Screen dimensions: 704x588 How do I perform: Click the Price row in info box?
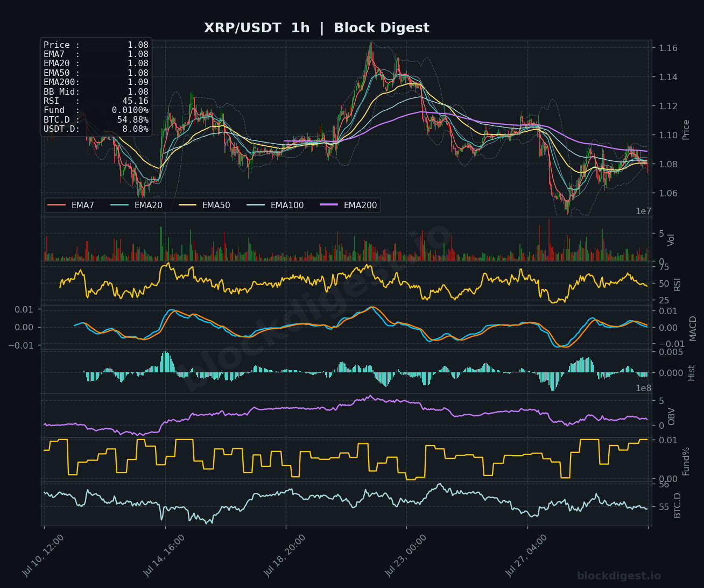click(96, 45)
